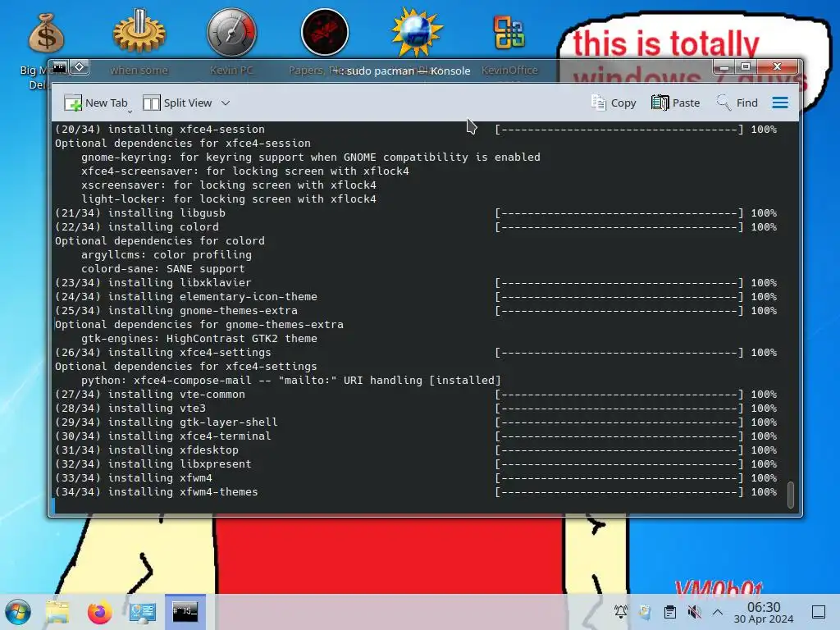This screenshot has height=630, width=840.
Task: Expand the Split View dropdown chevron
Action: coord(226,103)
